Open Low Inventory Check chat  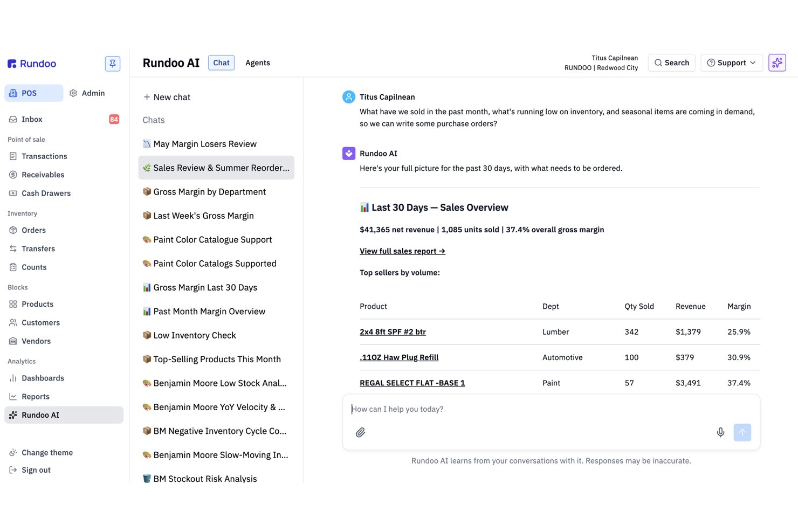[x=216, y=335]
